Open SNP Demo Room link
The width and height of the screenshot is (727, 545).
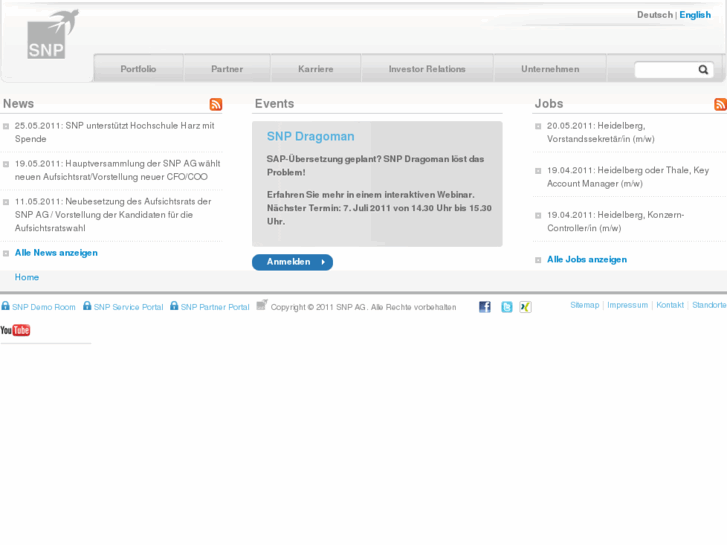click(x=44, y=307)
